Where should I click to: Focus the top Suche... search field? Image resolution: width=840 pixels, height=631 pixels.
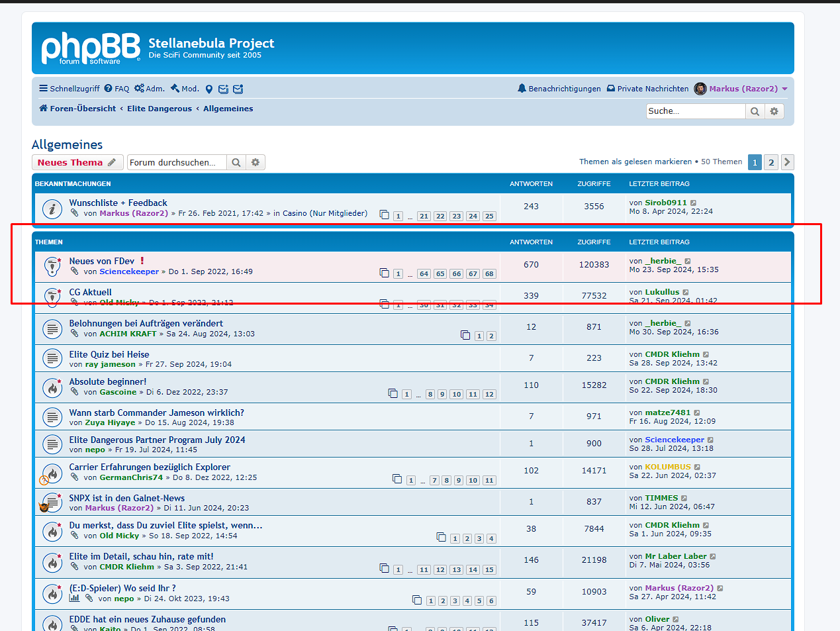point(696,111)
